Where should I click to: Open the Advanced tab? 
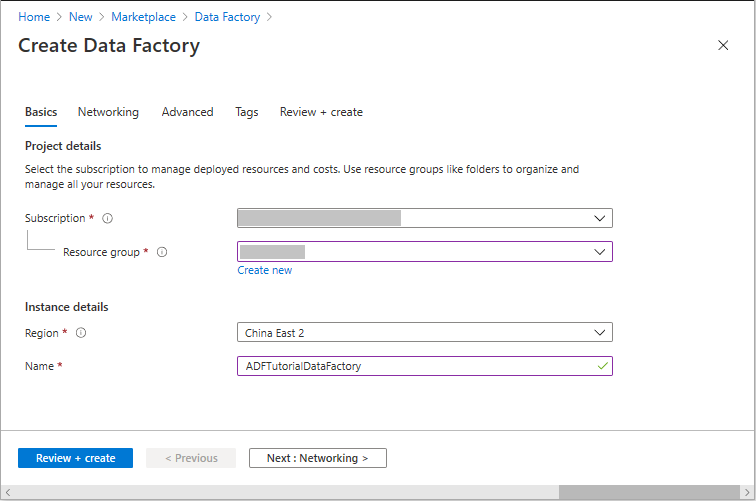point(187,112)
